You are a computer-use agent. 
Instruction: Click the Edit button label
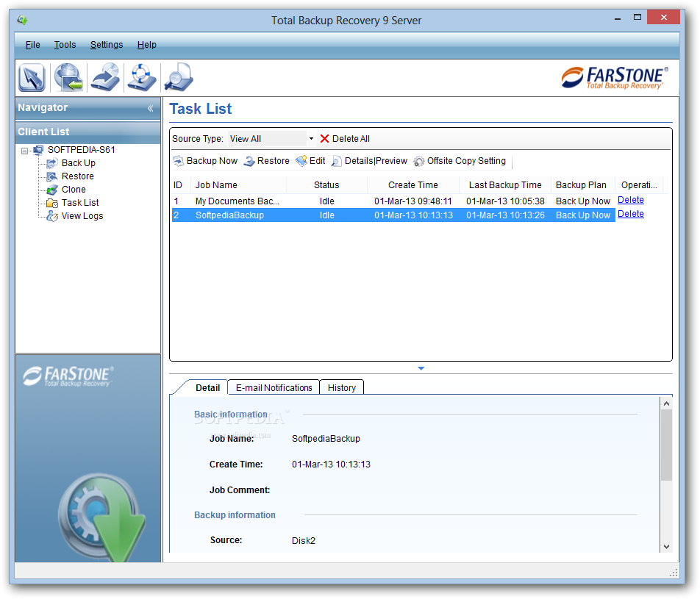tap(318, 161)
